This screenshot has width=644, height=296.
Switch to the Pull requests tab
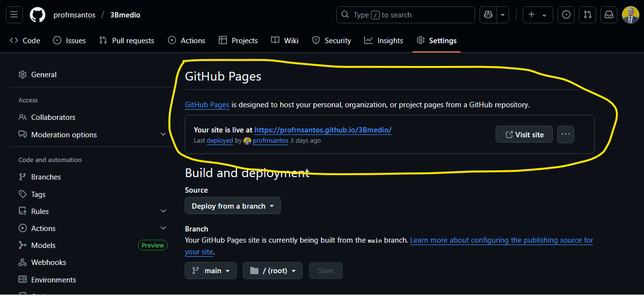click(x=127, y=41)
